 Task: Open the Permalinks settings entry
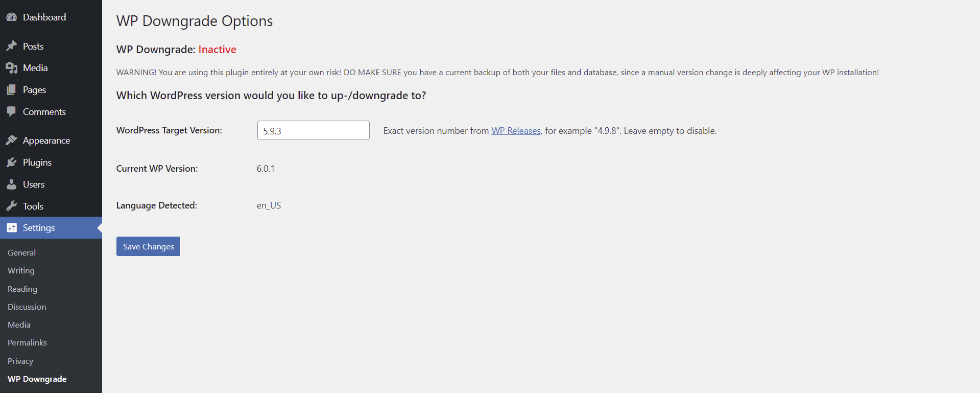coord(27,342)
